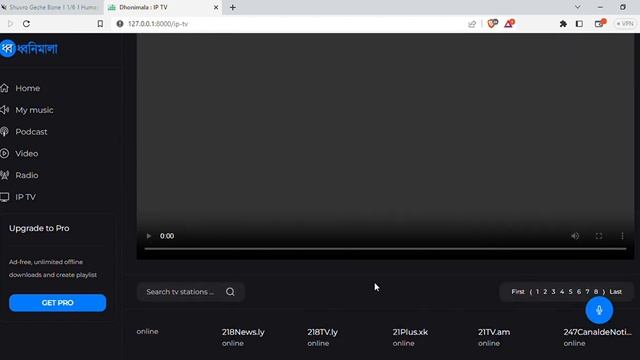This screenshot has height=360, width=640.
Task: Click the search magnifier icon
Action: click(x=230, y=292)
